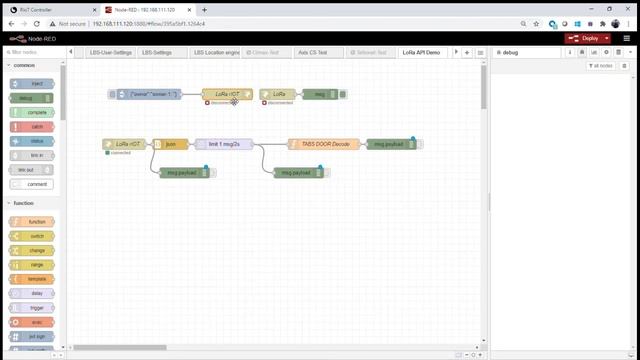The height and width of the screenshot is (360, 640).
Task: Select the switch node in palette
Action: tap(32, 236)
